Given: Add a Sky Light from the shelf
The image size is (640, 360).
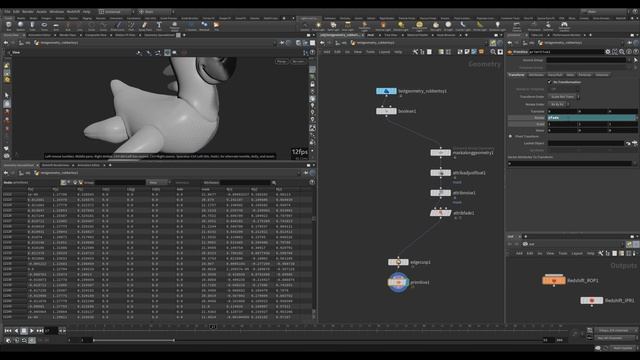Looking at the screenshot, I should [x=436, y=26].
